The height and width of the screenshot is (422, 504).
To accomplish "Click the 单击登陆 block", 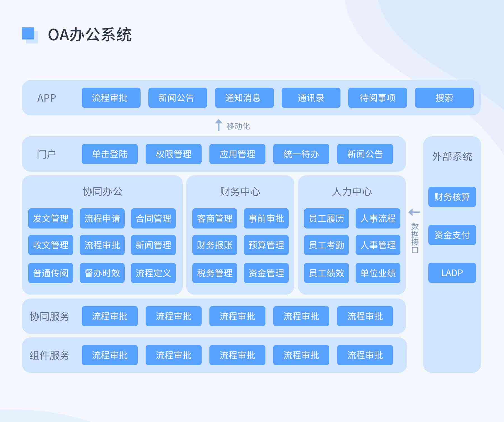I will [x=109, y=154].
